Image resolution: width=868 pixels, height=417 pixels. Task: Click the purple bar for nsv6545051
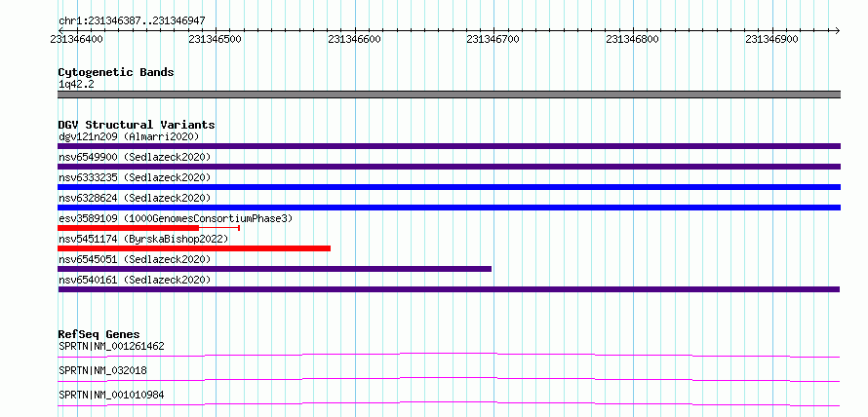point(275,269)
